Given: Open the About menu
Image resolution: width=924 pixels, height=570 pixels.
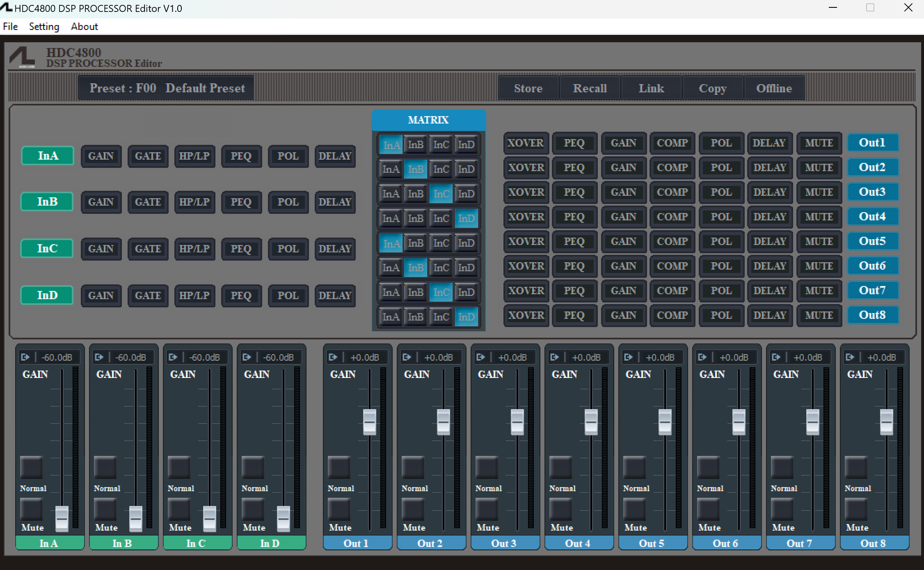Looking at the screenshot, I should point(84,26).
